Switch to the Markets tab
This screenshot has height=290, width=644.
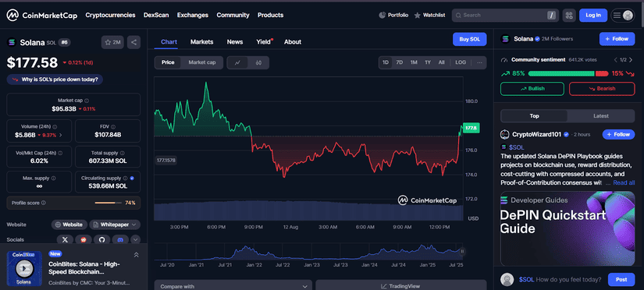[201, 42]
